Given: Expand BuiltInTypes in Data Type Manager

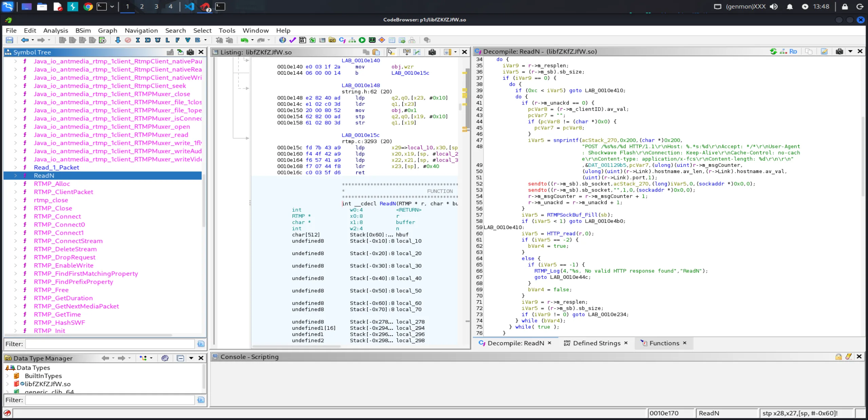Looking at the screenshot, I should click(7, 376).
